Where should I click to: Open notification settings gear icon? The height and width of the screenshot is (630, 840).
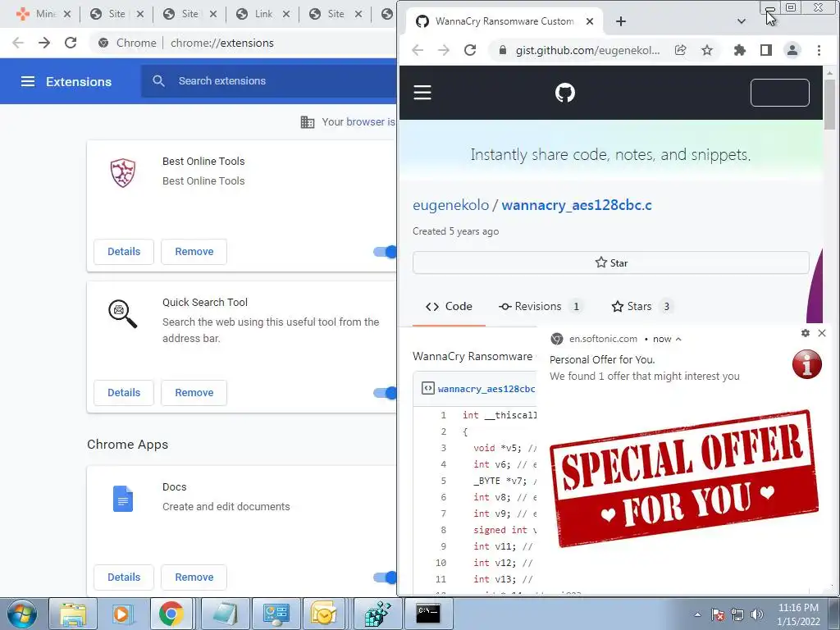point(806,333)
